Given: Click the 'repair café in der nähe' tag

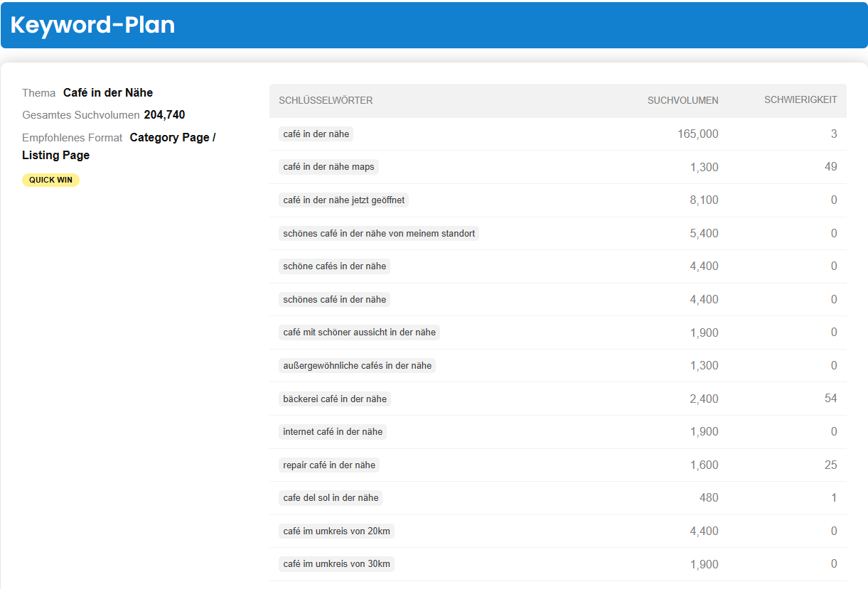Looking at the screenshot, I should pos(329,465).
